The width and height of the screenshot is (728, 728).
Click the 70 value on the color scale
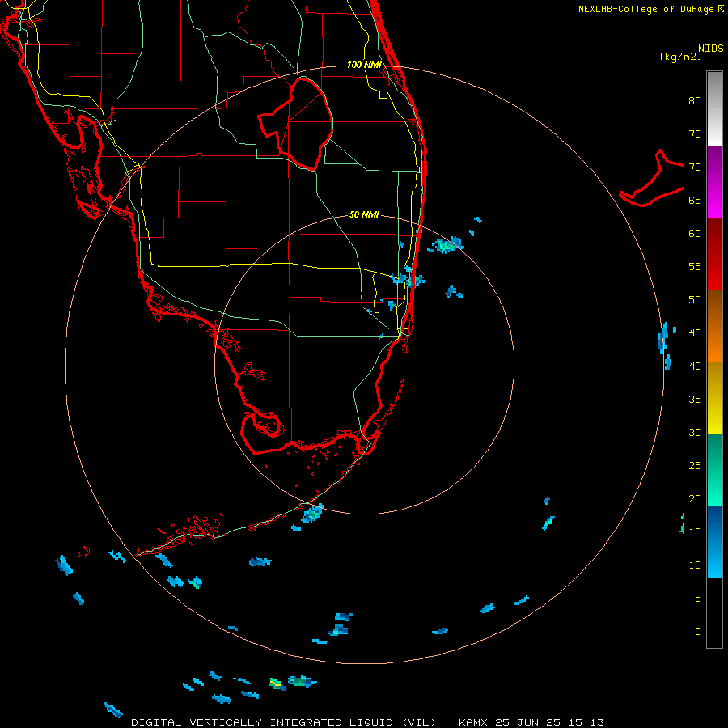coord(695,167)
